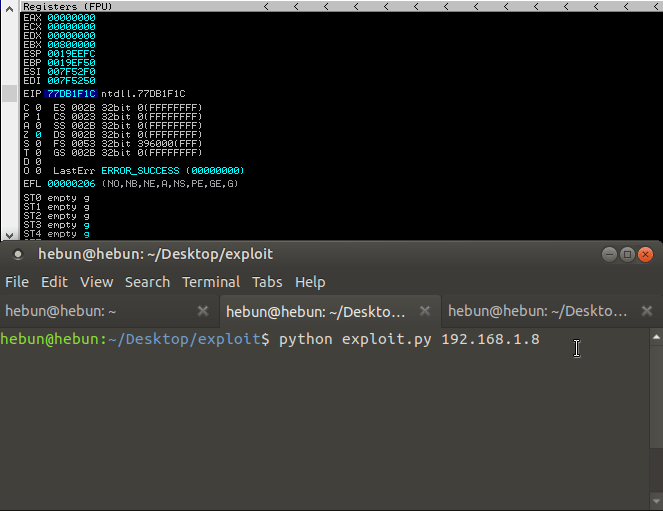Maximize the terminal window
663x511 pixels.
pyautogui.click(x=627, y=254)
